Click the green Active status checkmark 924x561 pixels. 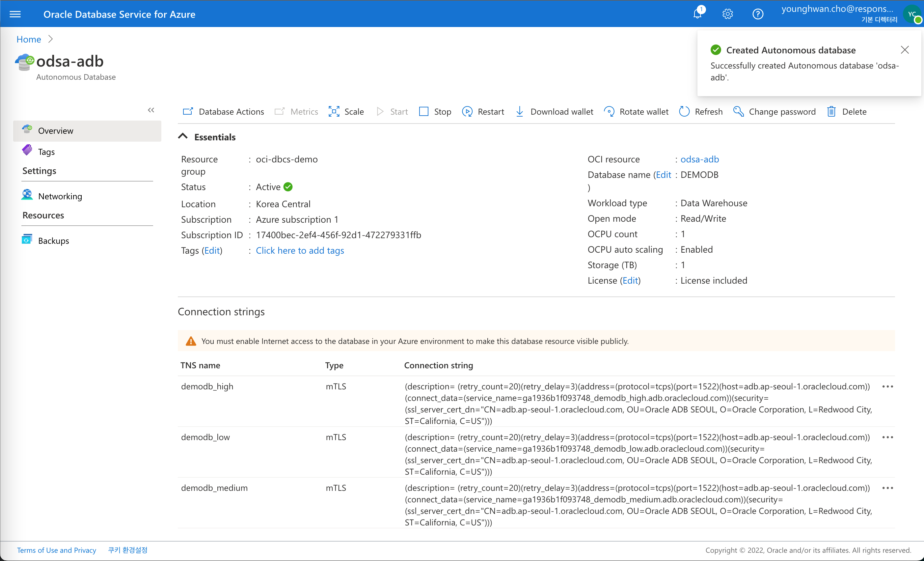coord(288,186)
